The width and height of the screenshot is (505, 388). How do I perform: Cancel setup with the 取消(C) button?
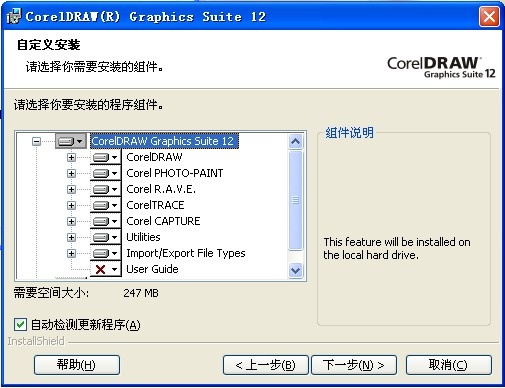[448, 365]
